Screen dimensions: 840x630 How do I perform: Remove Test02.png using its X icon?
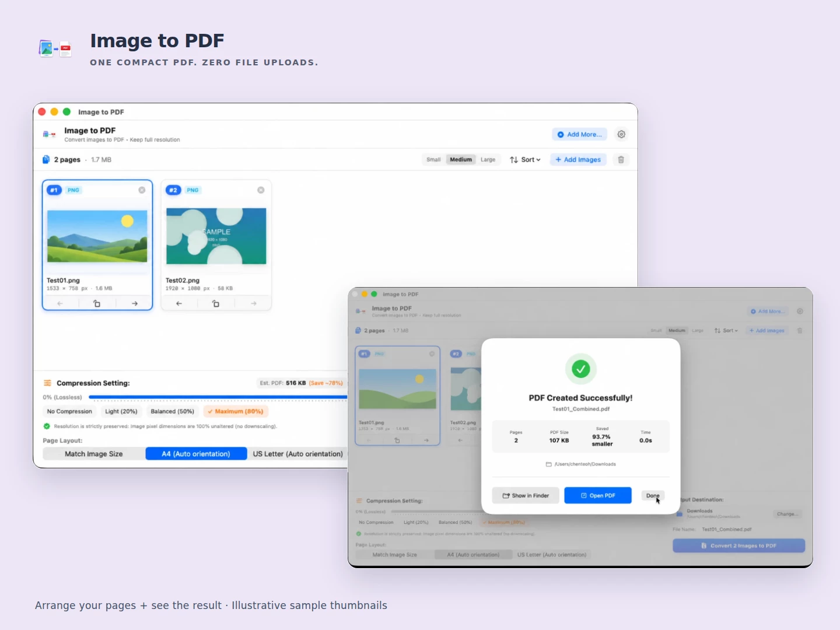(261, 190)
